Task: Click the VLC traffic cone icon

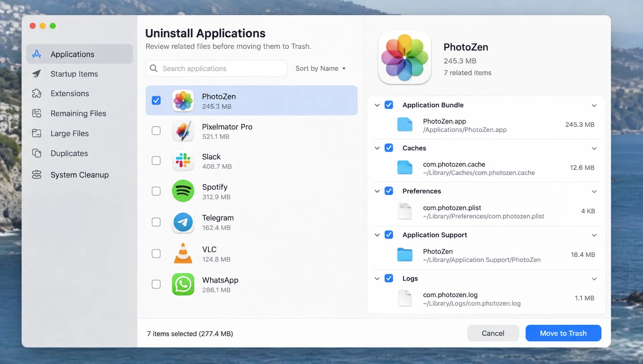Action: [x=183, y=253]
